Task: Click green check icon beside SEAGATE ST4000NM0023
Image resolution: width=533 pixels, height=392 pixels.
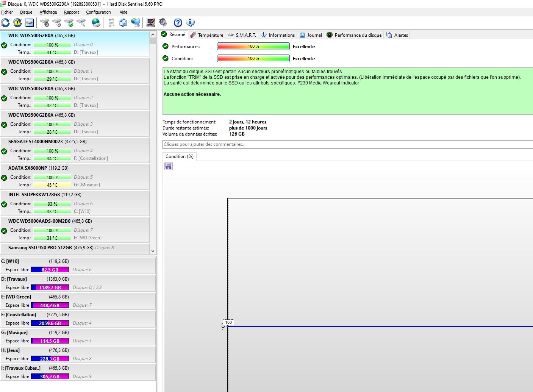Action: pyautogui.click(x=4, y=151)
